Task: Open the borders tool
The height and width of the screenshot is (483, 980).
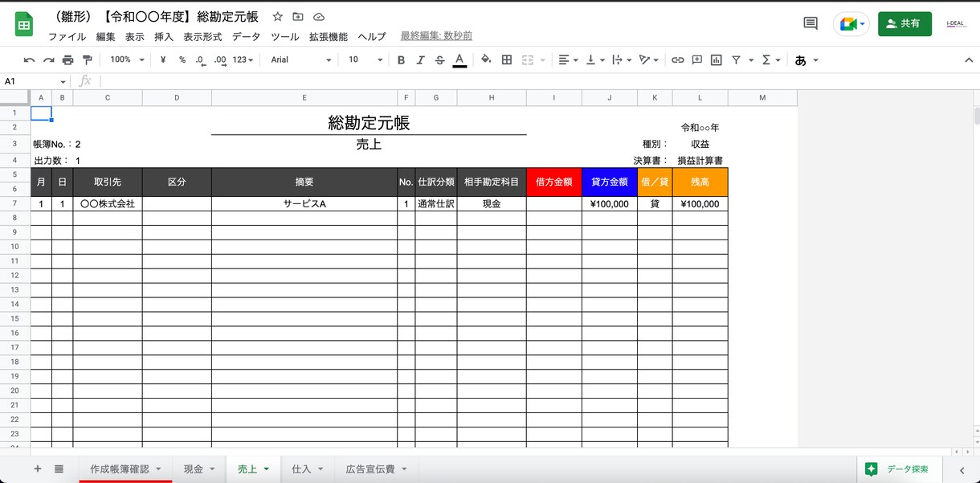Action: tap(507, 60)
